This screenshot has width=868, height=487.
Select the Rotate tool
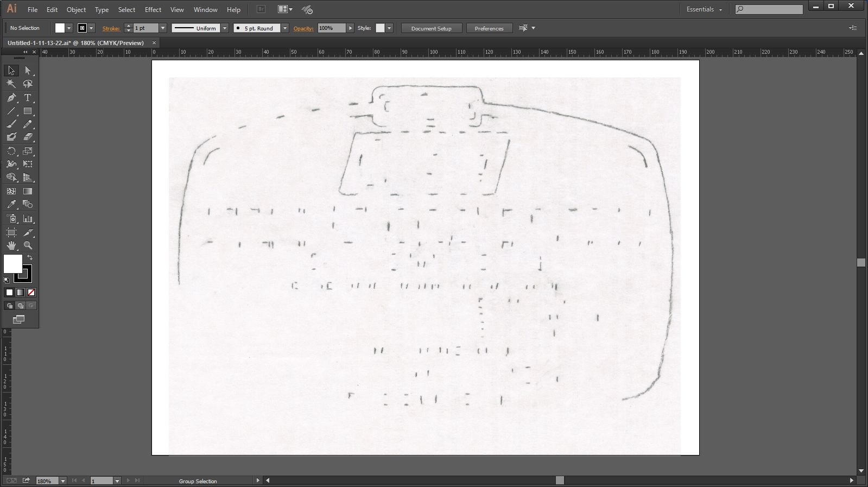click(x=11, y=151)
